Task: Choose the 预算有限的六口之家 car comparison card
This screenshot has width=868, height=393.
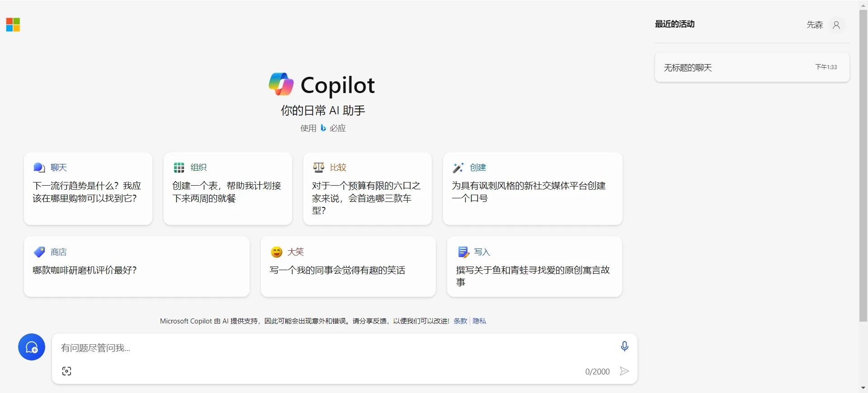Action: tap(368, 188)
